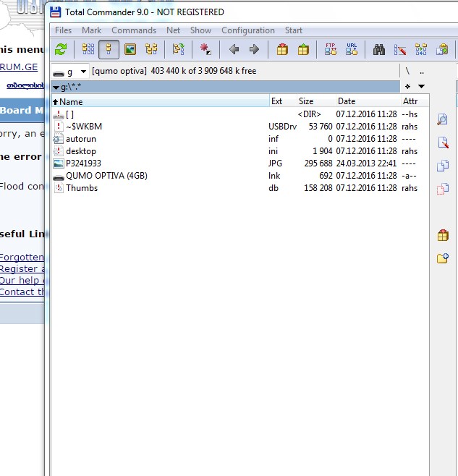Open the Configuration menu
Viewport: 458px width, 476px height.
coord(248,30)
